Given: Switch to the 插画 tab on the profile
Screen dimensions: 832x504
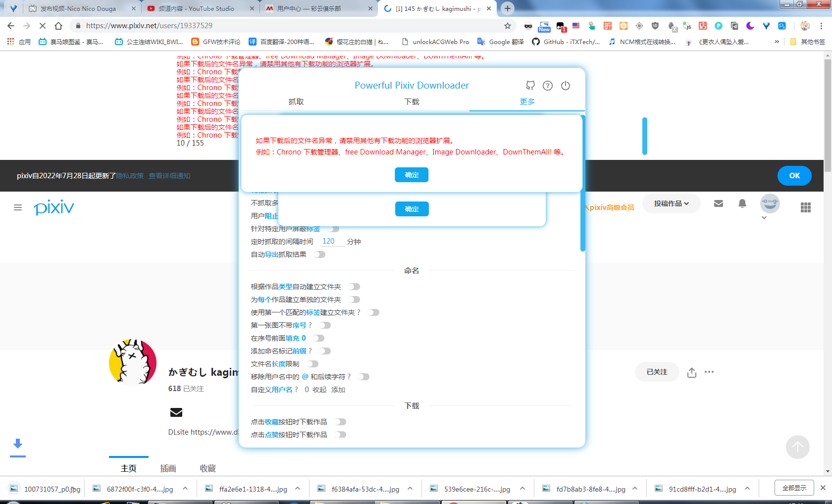Looking at the screenshot, I should (x=168, y=467).
